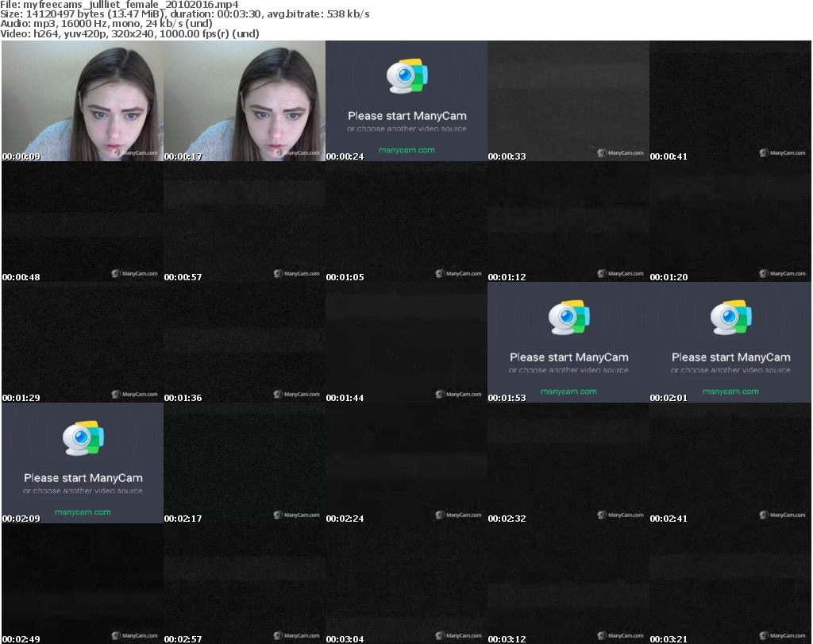Select the frame stamped 00:02:24
This screenshot has width=813, height=644.
(406, 463)
